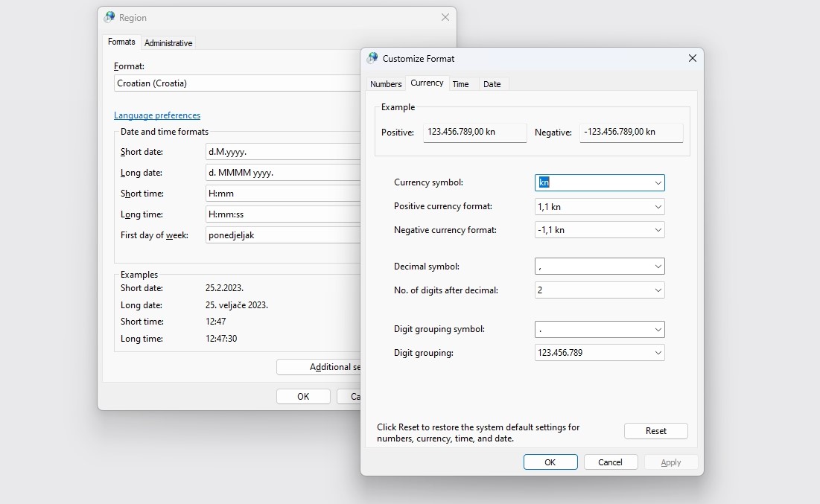Open the Language preferences link
The height and width of the screenshot is (504, 820).
click(x=157, y=115)
